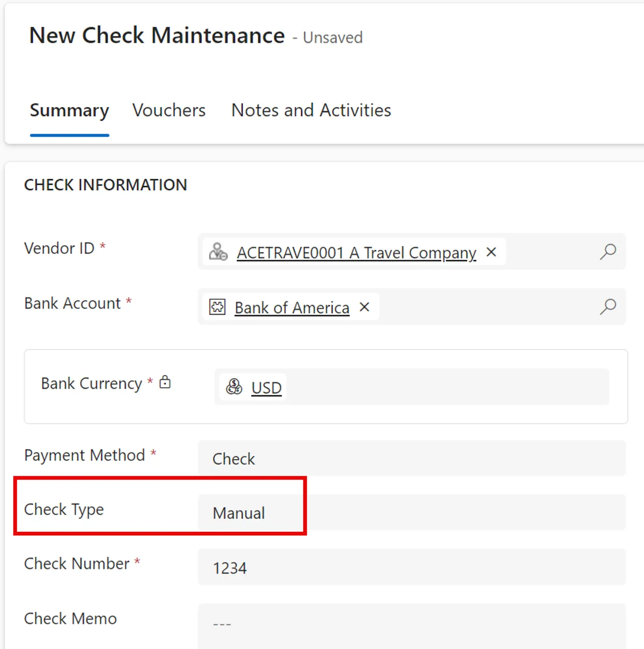Screen dimensions: 644x649
Task: Follow the Bank of America link
Action: tap(292, 308)
